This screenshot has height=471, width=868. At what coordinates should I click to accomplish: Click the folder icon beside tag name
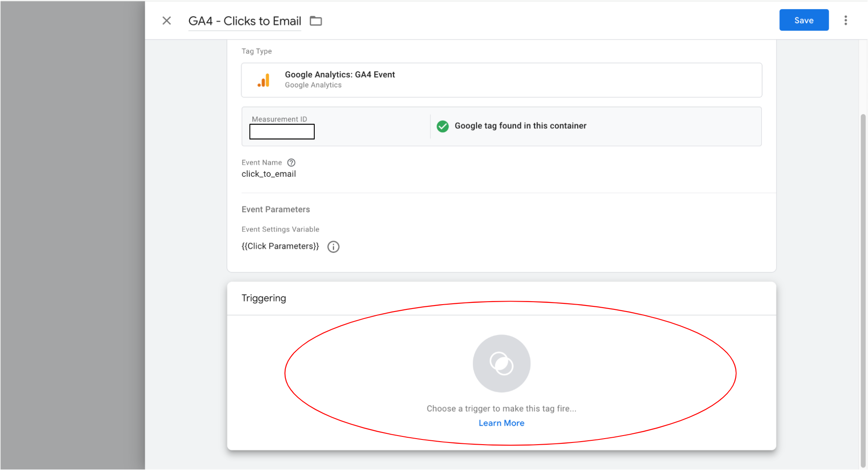pos(316,21)
